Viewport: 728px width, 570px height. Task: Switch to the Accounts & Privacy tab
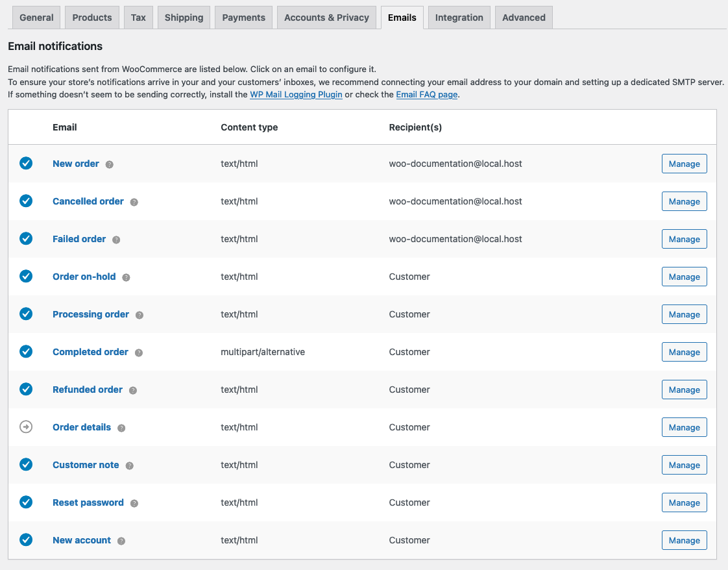point(326,18)
